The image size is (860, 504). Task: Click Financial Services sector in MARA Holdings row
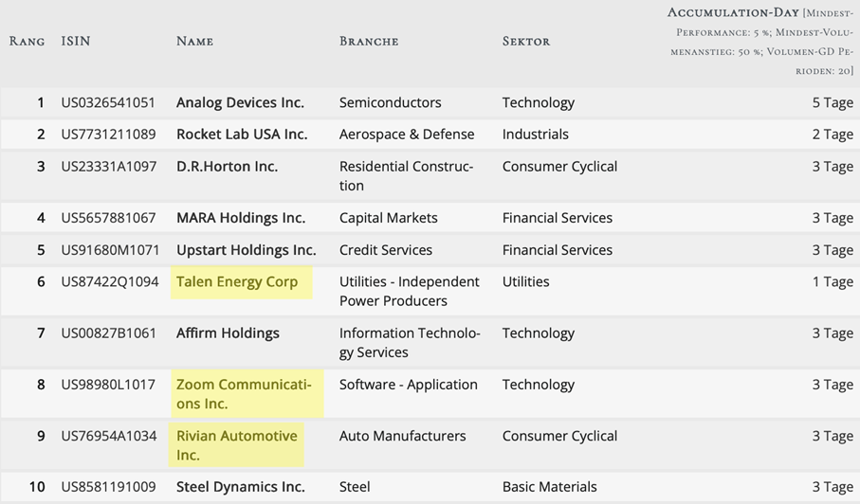coord(558,218)
